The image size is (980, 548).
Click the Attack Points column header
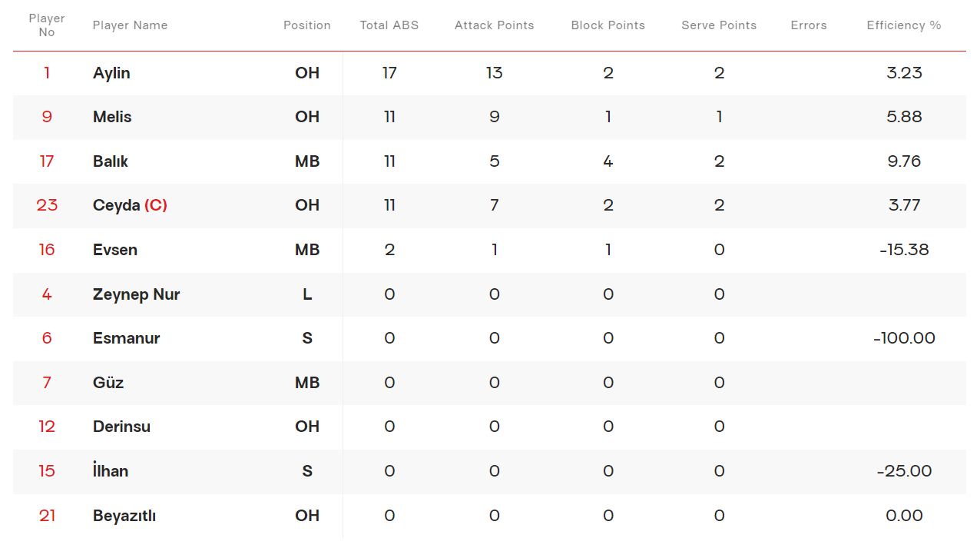[494, 25]
